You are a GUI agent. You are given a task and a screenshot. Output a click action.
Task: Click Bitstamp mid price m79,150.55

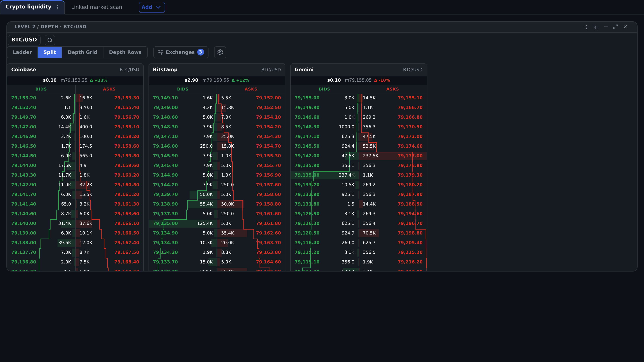coord(216,80)
